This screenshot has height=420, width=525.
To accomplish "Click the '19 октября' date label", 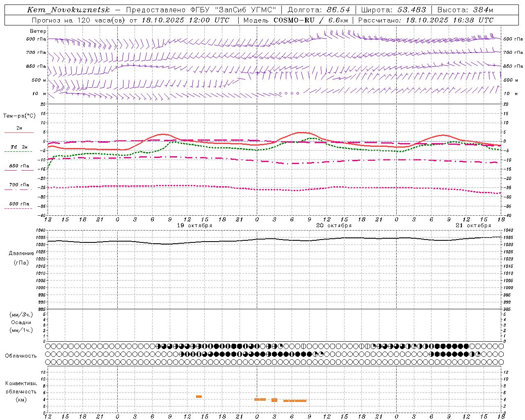I will (x=194, y=226).
